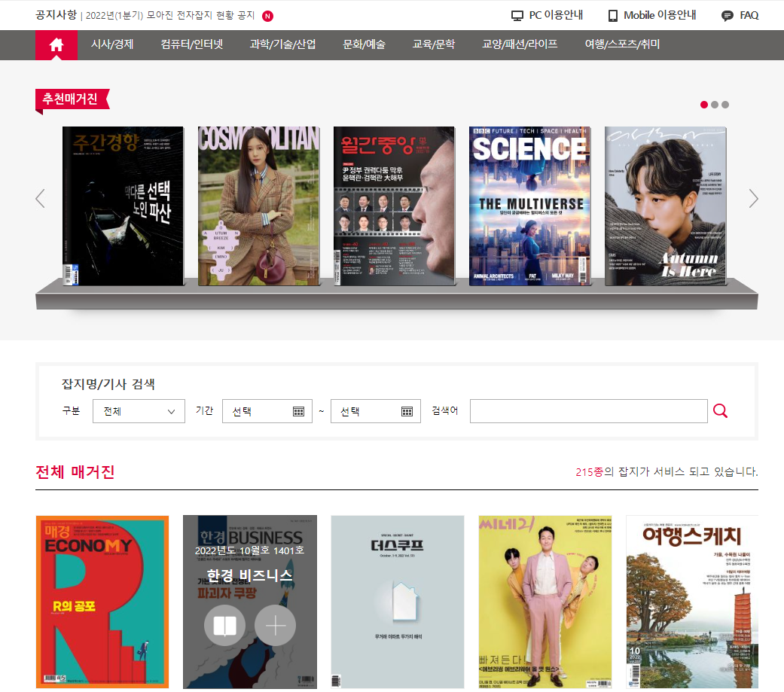Show next recommended magazines with right arrow
This screenshot has height=692, width=784.
point(753,199)
